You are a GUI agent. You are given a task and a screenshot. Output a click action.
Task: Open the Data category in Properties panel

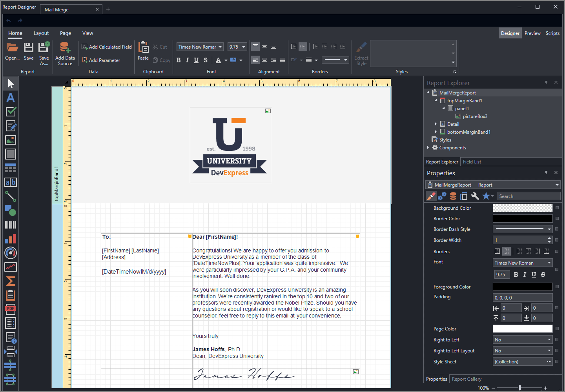(453, 196)
